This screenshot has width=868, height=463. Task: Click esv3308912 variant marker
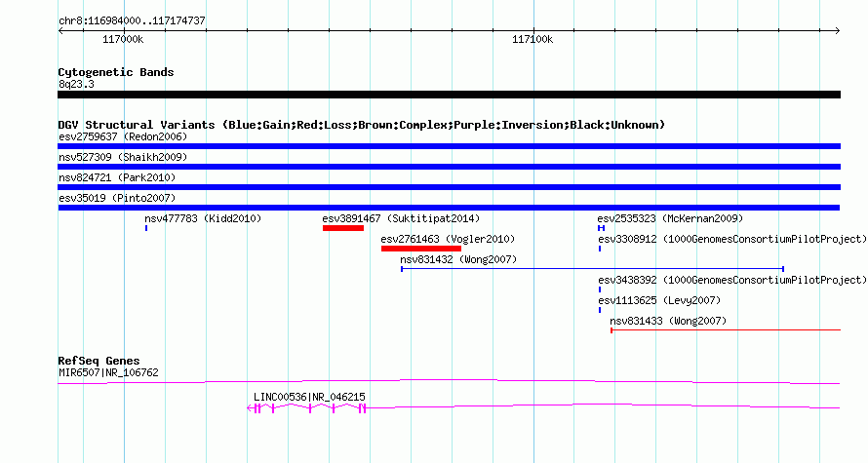point(600,249)
